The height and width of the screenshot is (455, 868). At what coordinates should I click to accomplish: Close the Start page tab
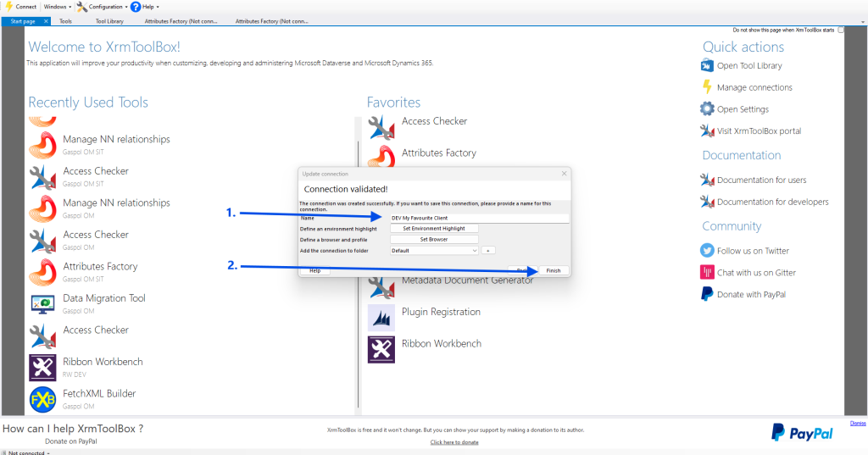[46, 21]
